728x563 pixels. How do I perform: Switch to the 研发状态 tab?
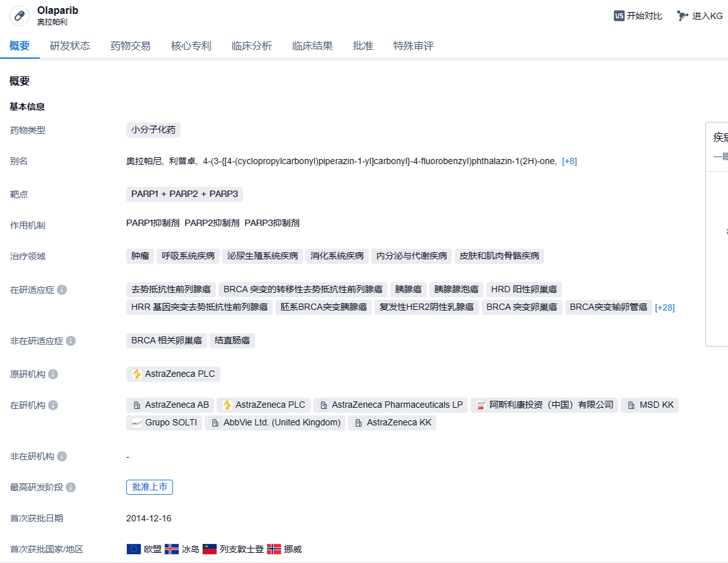pos(70,46)
